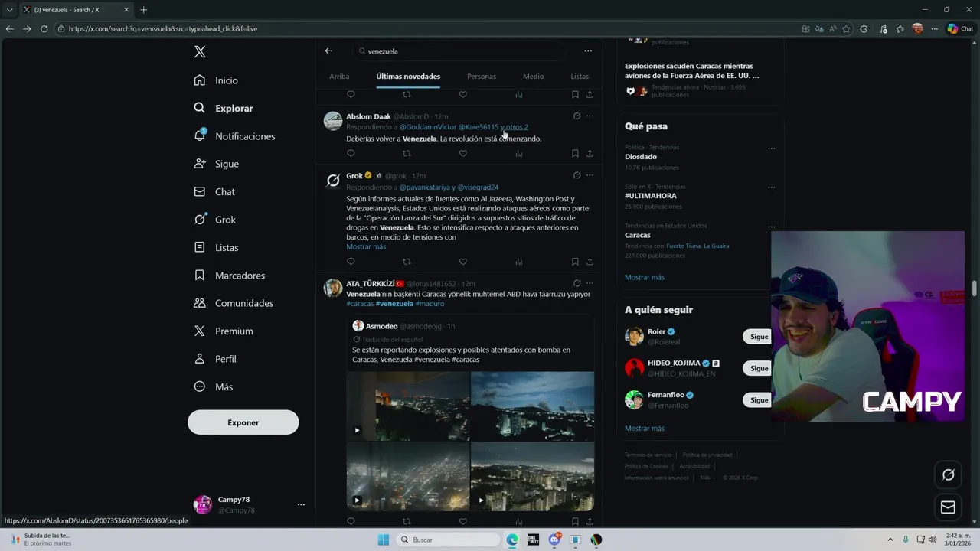Open floating messages envelope button
Screen dimensions: 980x551
pos(948,507)
